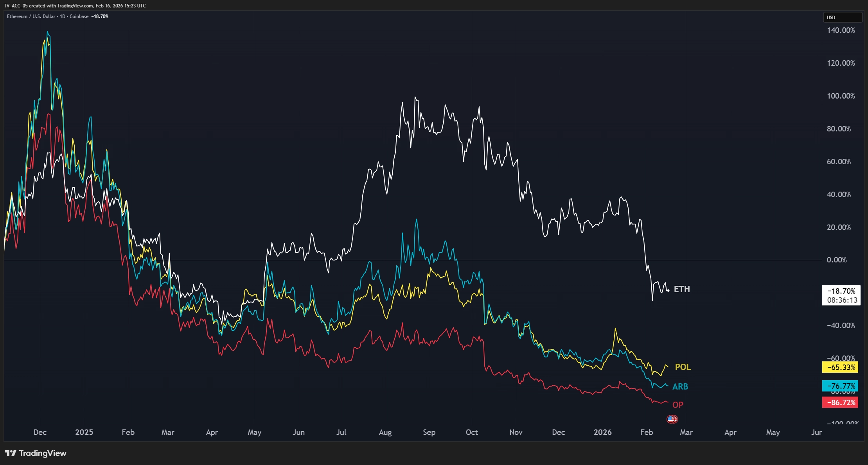Viewport: 868px width, 465px height.
Task: Click the 80.00% price scale label
Action: point(839,129)
